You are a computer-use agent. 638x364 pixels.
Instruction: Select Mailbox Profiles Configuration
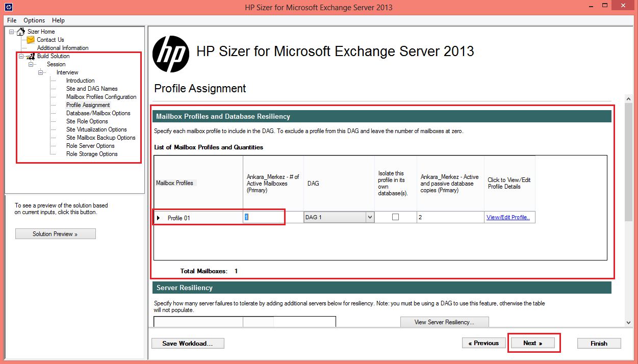click(101, 97)
